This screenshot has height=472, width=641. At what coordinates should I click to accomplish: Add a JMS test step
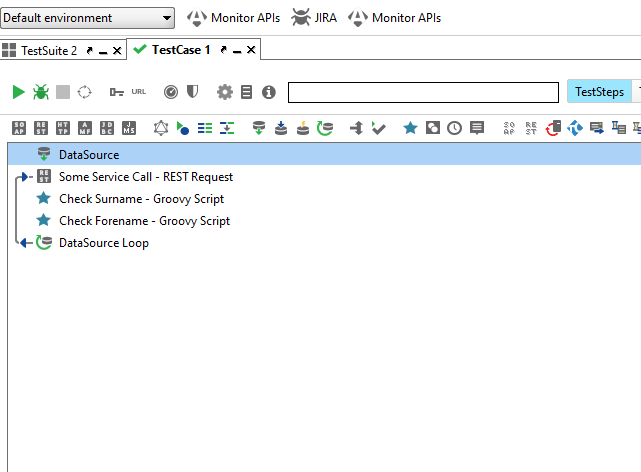129,128
